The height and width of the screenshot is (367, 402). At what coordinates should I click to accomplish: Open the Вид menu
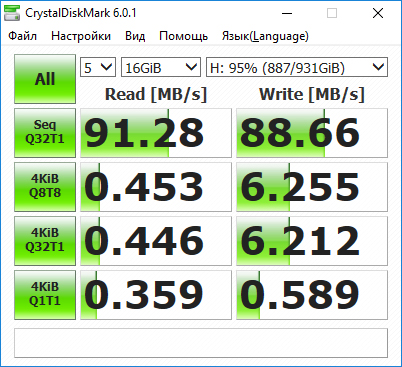coord(135,36)
